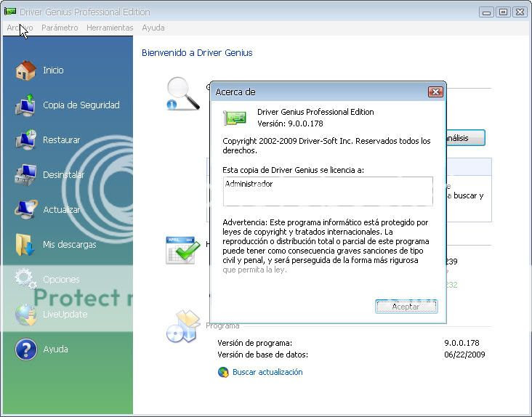Minimize the Driver Genius window
The height and width of the screenshot is (417, 532).
pos(486,12)
